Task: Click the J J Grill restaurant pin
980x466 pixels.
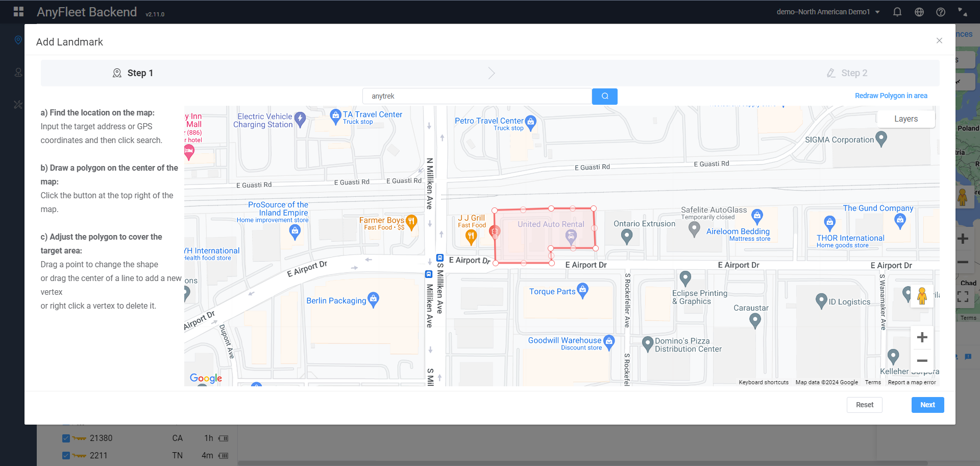Action: [x=471, y=237]
